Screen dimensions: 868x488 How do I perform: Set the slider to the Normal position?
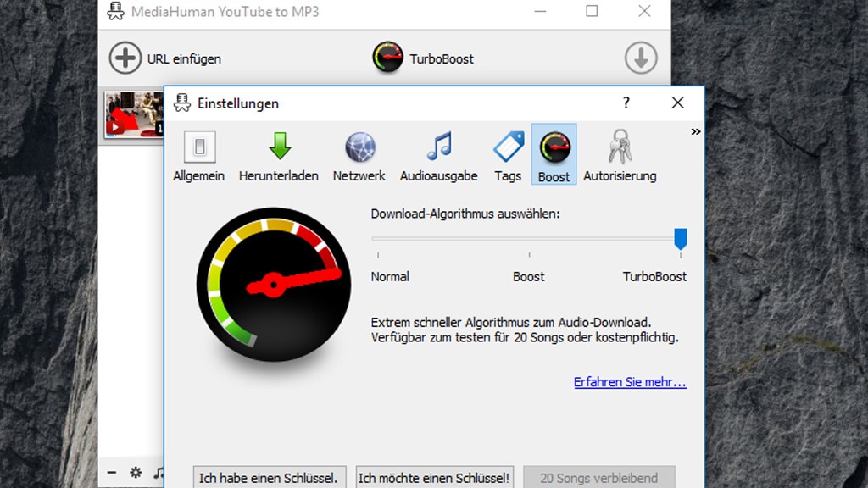point(378,239)
